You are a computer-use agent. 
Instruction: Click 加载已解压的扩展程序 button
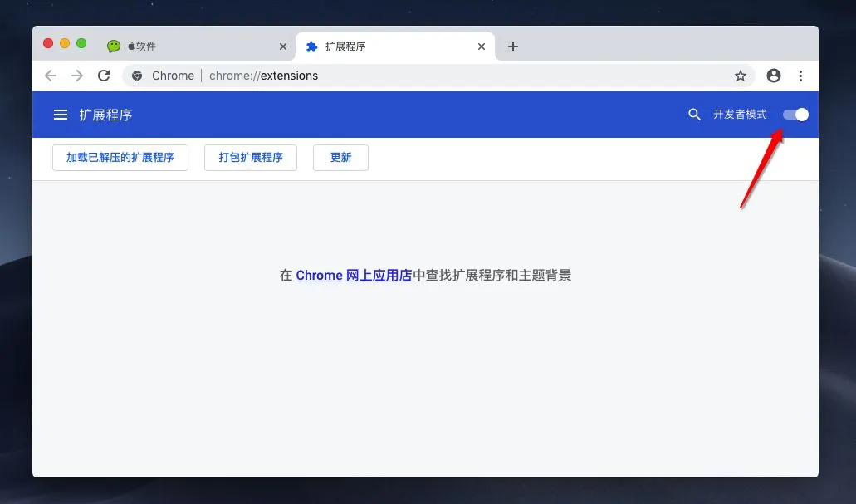click(120, 158)
